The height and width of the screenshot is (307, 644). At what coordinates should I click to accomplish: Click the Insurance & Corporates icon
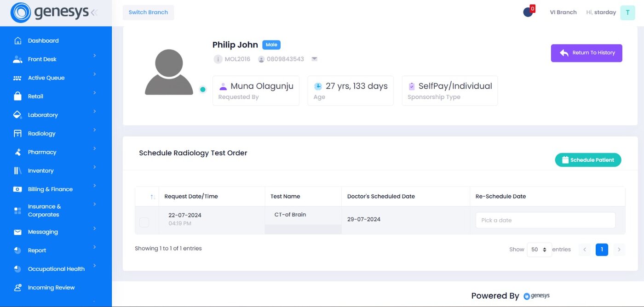pyautogui.click(x=17, y=210)
